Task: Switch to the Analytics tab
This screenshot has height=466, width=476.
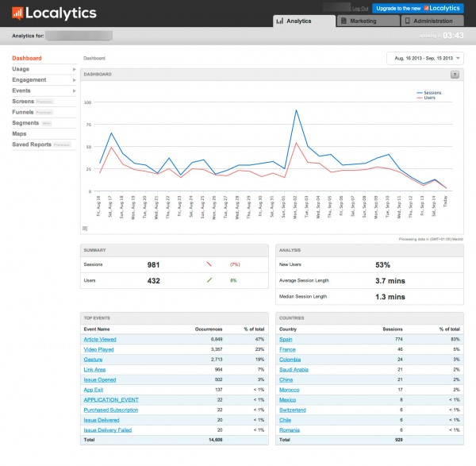Action: (x=304, y=21)
